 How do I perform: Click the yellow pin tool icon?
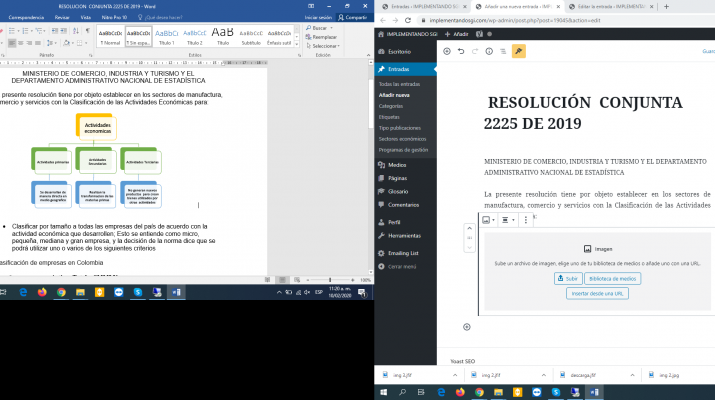click(x=518, y=50)
